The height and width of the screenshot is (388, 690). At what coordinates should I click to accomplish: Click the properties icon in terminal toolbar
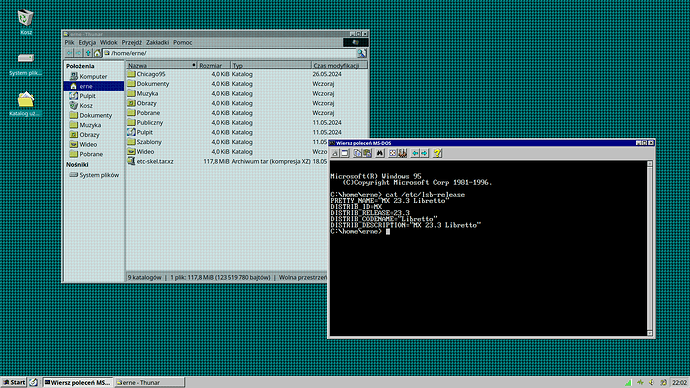coord(393,153)
